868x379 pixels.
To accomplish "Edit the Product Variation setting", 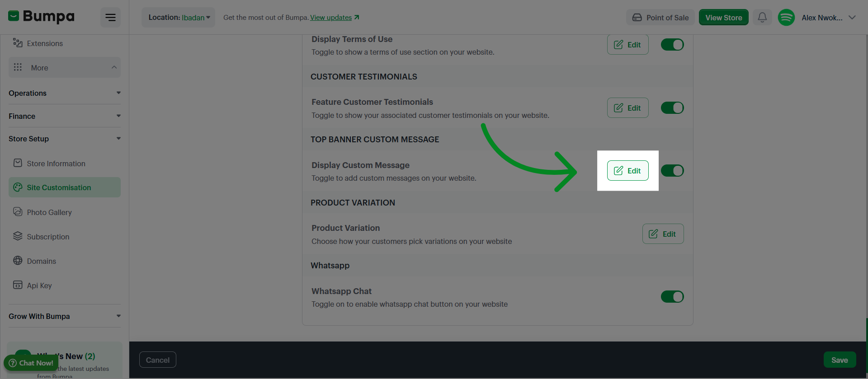I will click(x=663, y=234).
